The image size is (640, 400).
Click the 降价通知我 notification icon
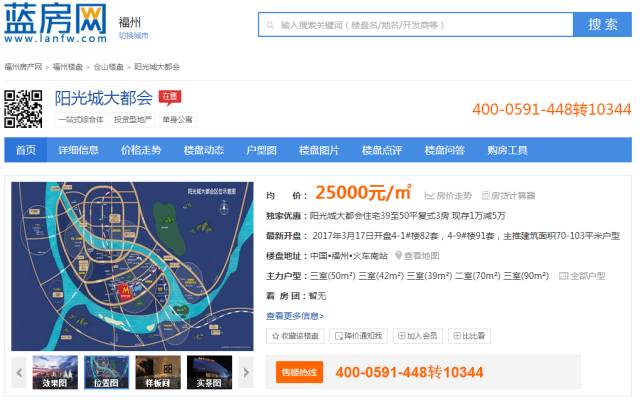pyautogui.click(x=338, y=336)
